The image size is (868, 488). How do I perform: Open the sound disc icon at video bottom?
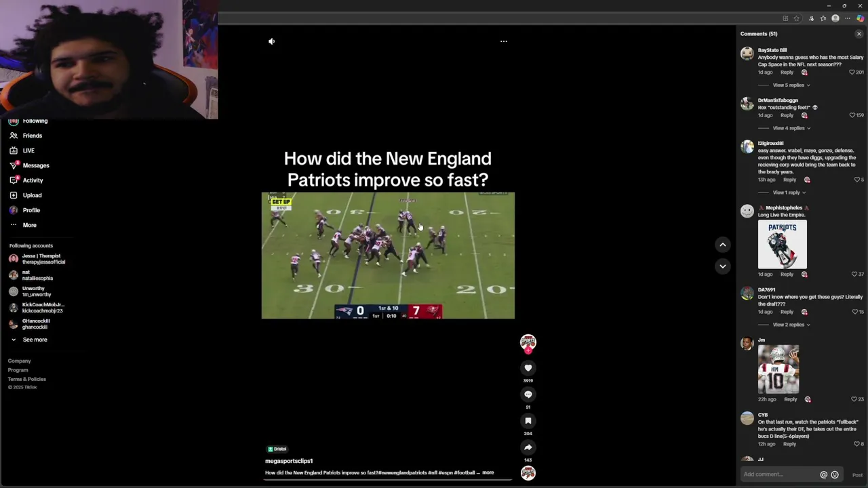pos(528,473)
